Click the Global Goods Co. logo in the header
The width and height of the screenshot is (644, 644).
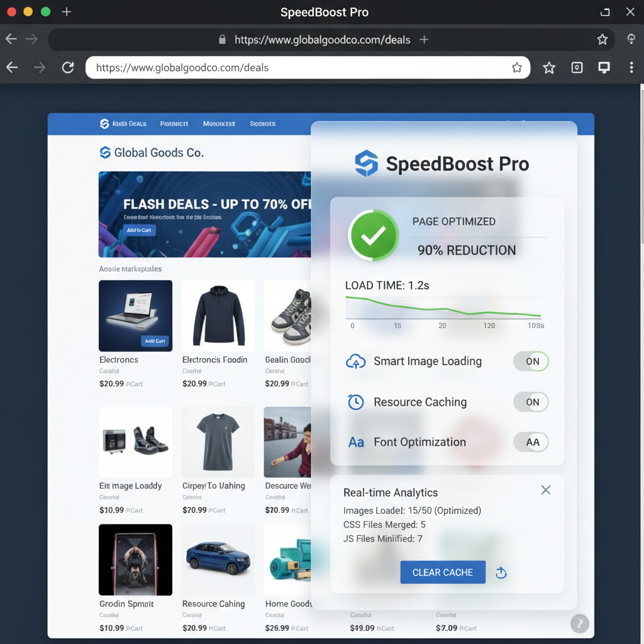(152, 153)
